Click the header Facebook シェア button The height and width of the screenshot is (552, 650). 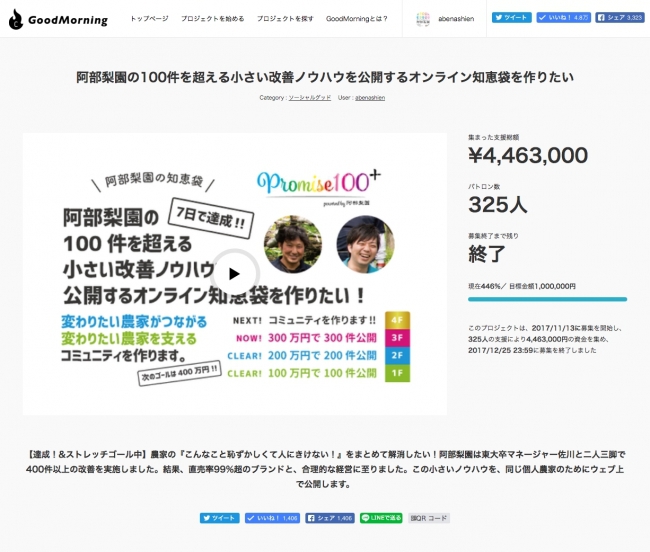[x=620, y=18]
